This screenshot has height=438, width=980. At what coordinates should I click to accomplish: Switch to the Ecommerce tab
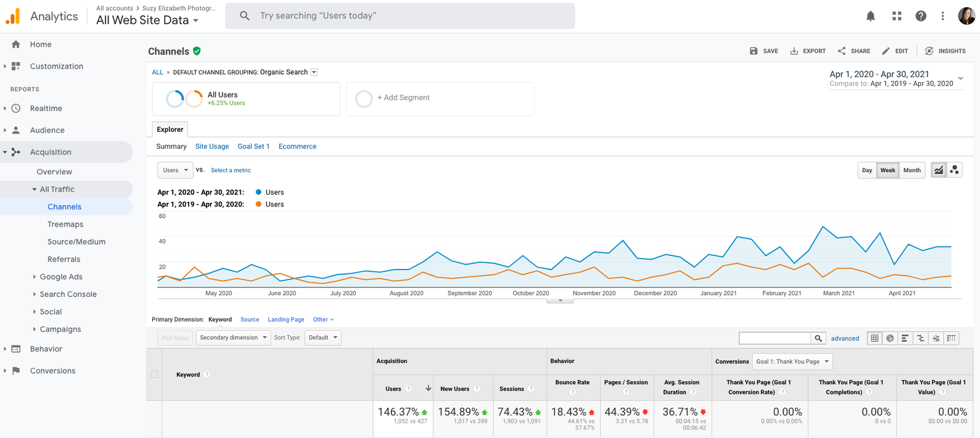pyautogui.click(x=297, y=146)
